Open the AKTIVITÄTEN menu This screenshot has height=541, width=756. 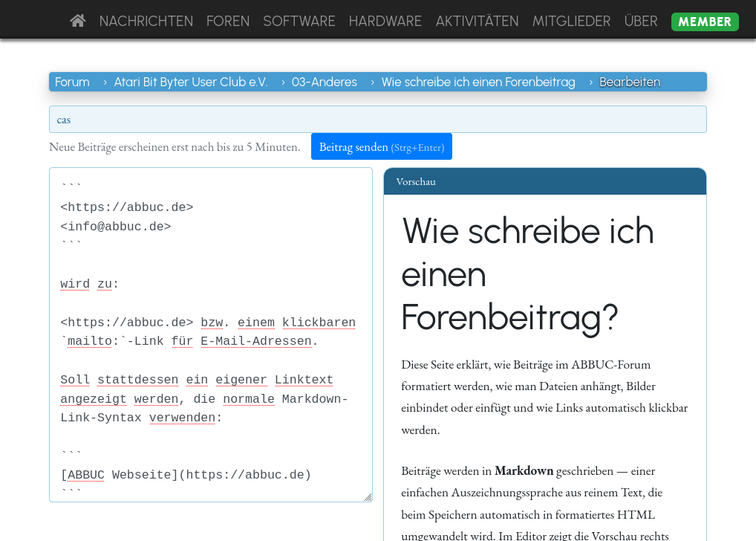click(x=477, y=22)
